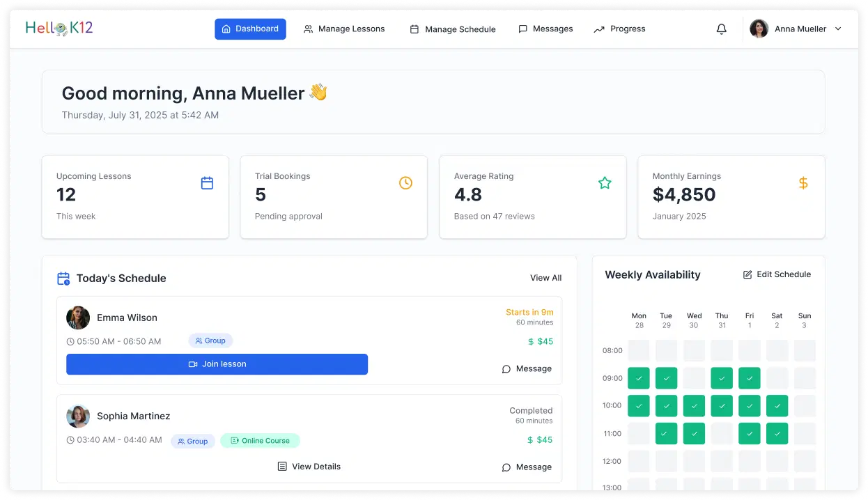The image size is (868, 500).
Task: Click the Join lesson button
Action: click(217, 364)
